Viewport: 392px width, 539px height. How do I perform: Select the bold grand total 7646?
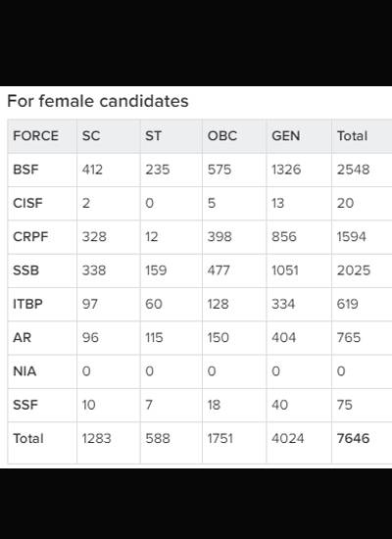[x=353, y=438]
